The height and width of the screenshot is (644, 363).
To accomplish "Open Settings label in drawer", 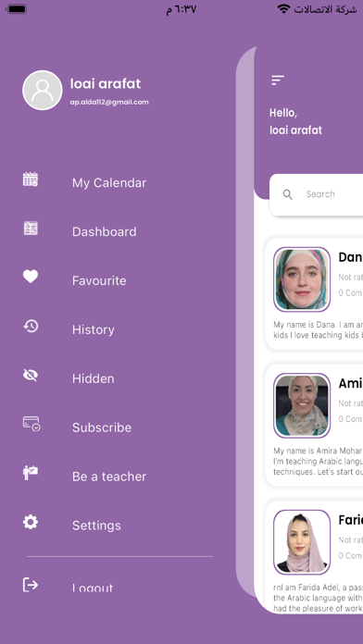I will [96, 526].
